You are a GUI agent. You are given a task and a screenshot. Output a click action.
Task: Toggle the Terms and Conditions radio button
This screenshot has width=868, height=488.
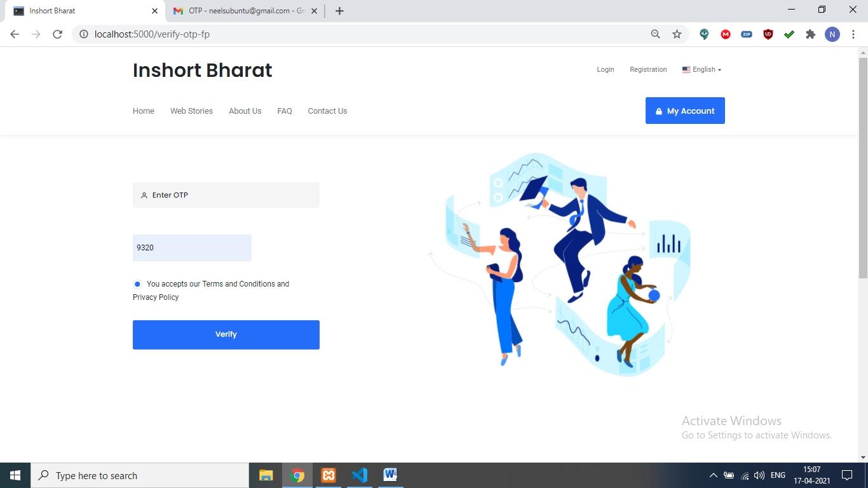click(137, 284)
